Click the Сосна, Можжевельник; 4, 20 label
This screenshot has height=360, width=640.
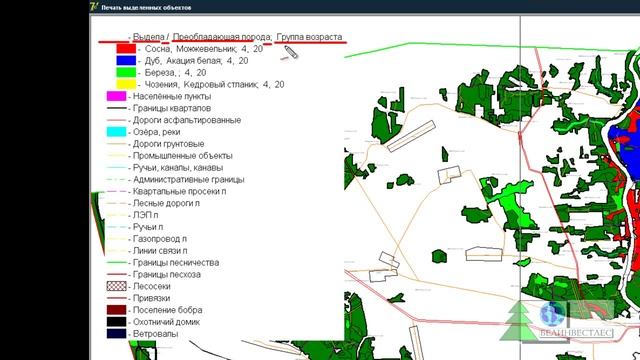(204, 49)
